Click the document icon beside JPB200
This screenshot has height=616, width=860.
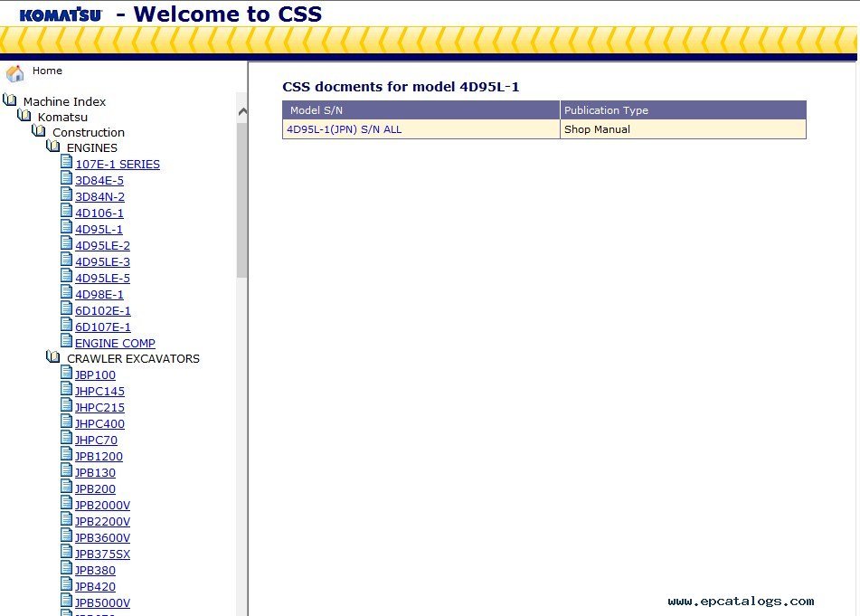pyautogui.click(x=66, y=487)
